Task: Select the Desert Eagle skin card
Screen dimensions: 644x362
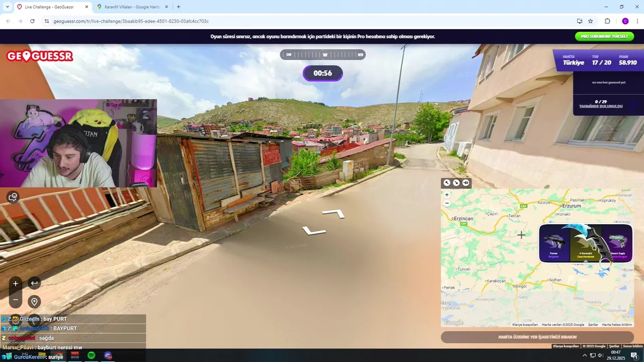Action: pyautogui.click(x=618, y=244)
